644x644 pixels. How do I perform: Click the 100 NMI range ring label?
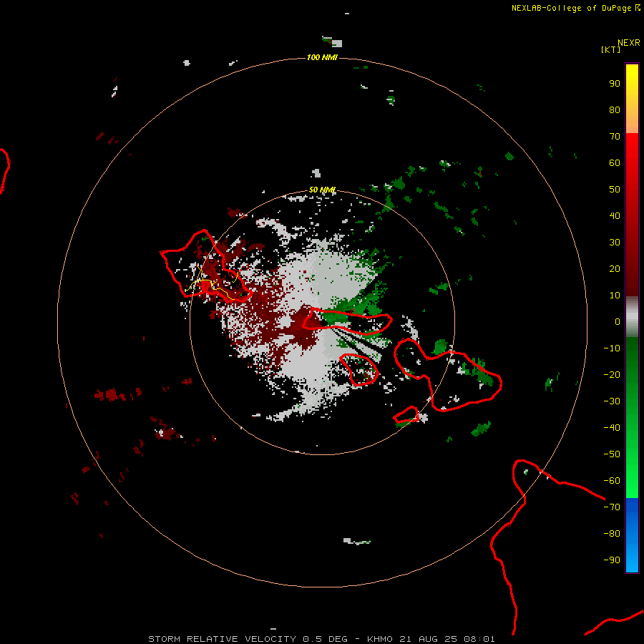(322, 57)
